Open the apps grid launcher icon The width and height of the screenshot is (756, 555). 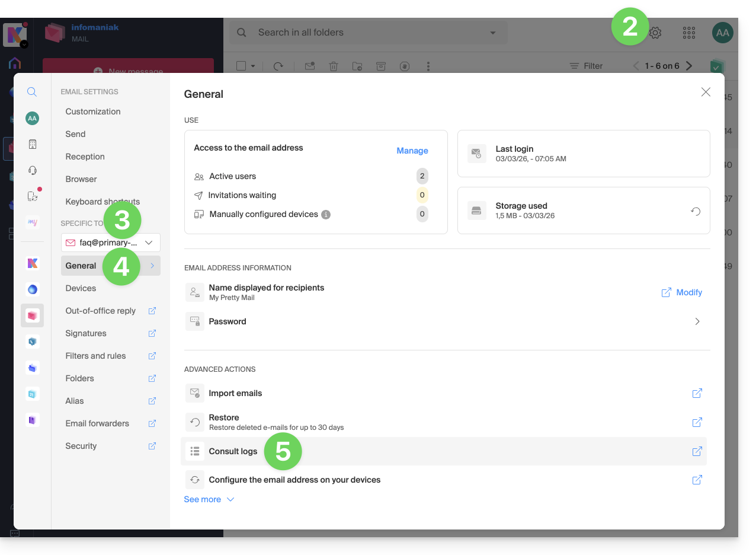(688, 33)
